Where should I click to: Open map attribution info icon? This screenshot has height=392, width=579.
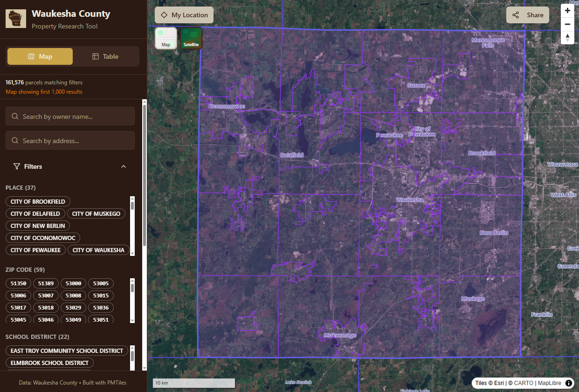coord(569,383)
